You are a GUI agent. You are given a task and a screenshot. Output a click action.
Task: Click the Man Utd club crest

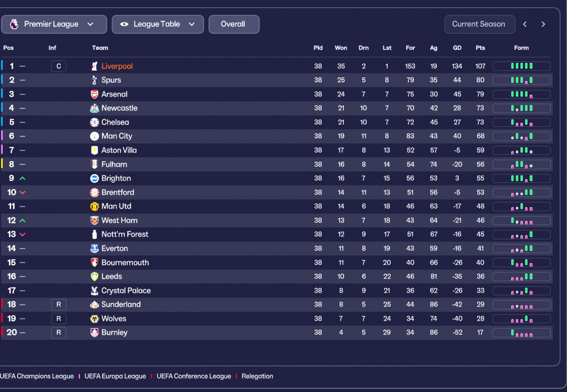pos(94,206)
